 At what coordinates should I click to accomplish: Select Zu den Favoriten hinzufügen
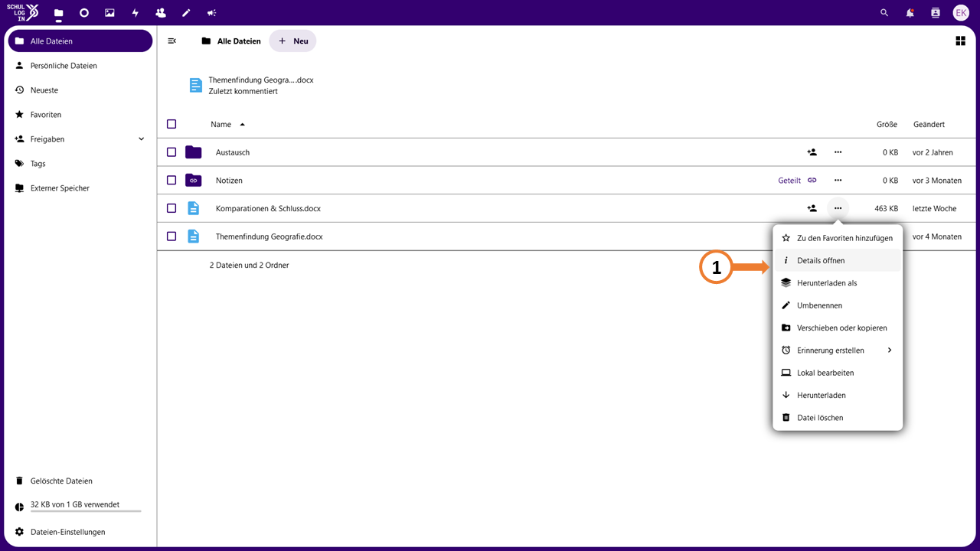[838, 238]
